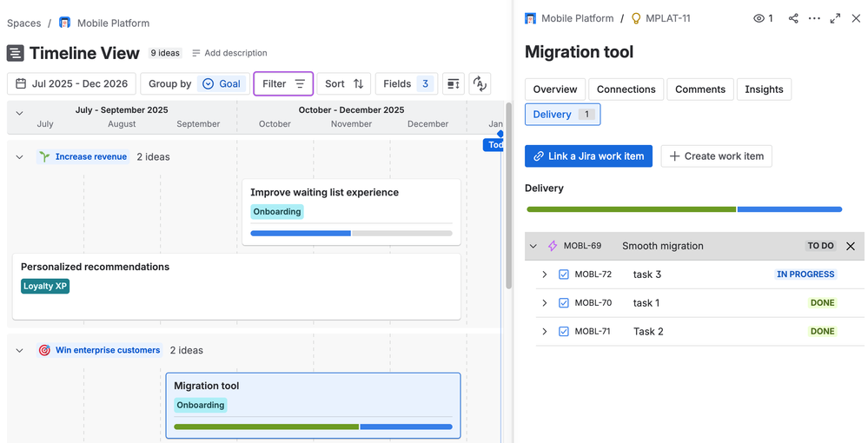Click progress bar on Migration tool timeline card
Screen dimensions: 868x443
(314, 427)
